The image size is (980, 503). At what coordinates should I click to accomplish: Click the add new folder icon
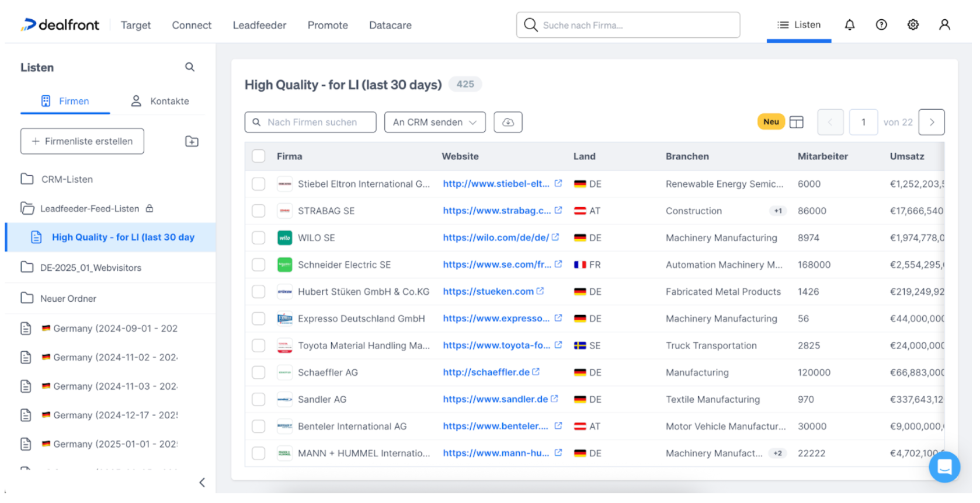(x=192, y=141)
